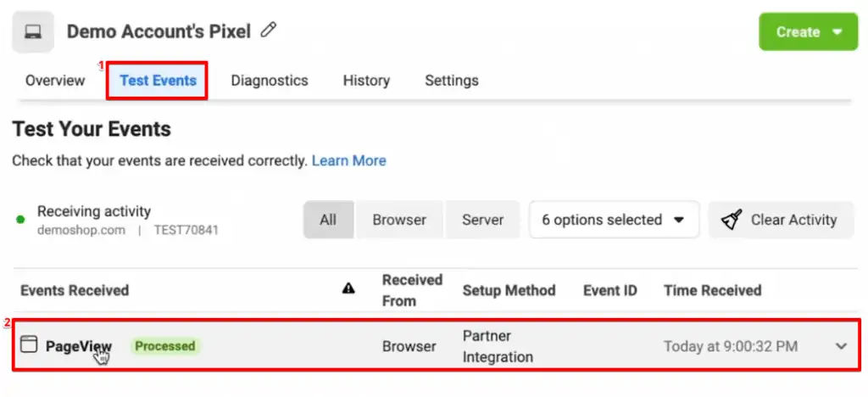Click the laptop pixel icon
The height and width of the screenshot is (397, 868).
tap(33, 32)
